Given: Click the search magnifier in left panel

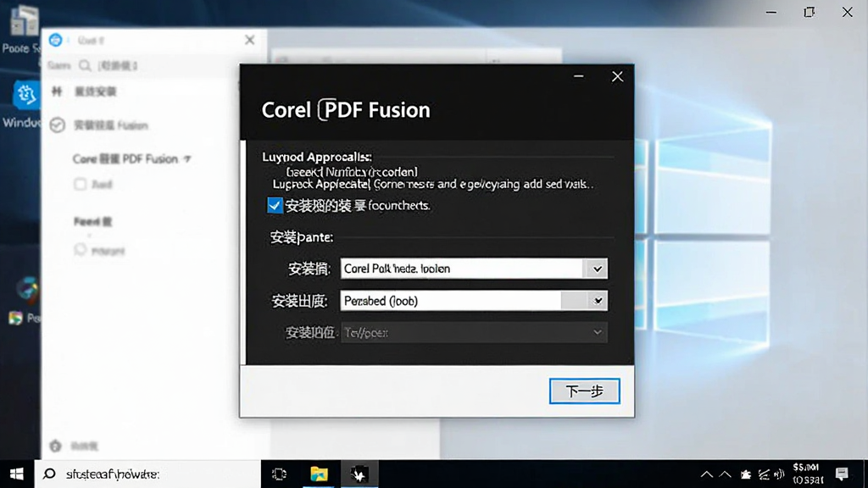Looking at the screenshot, I should [x=85, y=66].
